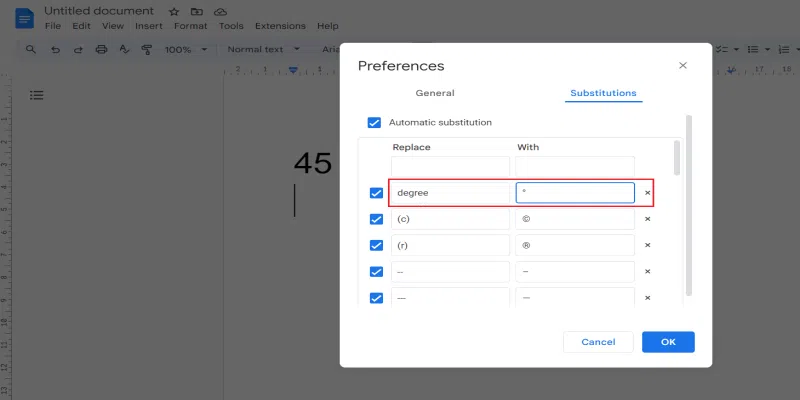Click the Replace field containing degree
This screenshot has height=400, width=800.
coord(451,193)
